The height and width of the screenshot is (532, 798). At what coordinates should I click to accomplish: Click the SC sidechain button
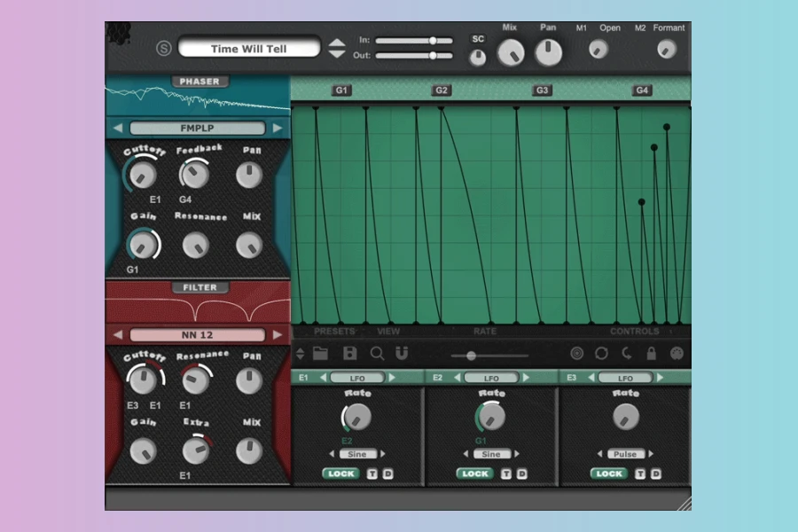[478, 39]
